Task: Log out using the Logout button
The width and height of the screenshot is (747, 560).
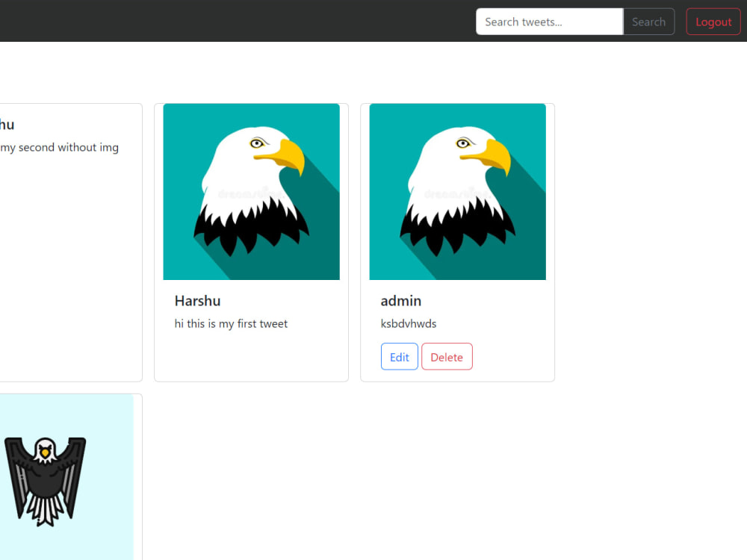Action: (x=713, y=22)
